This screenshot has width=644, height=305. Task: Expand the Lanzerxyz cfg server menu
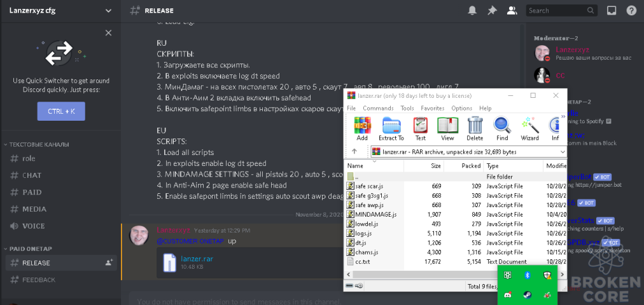(108, 11)
